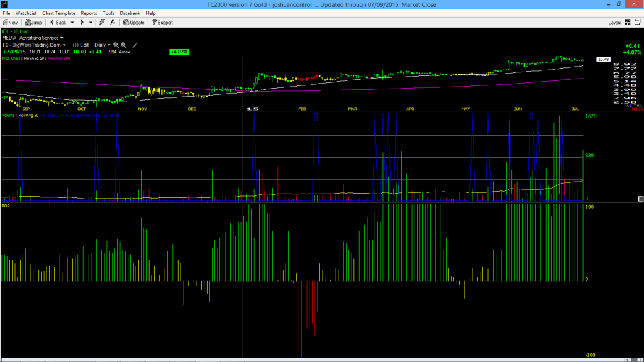Click the 07/09/15 date readout
This screenshot has height=362, width=644.
[x=15, y=52]
